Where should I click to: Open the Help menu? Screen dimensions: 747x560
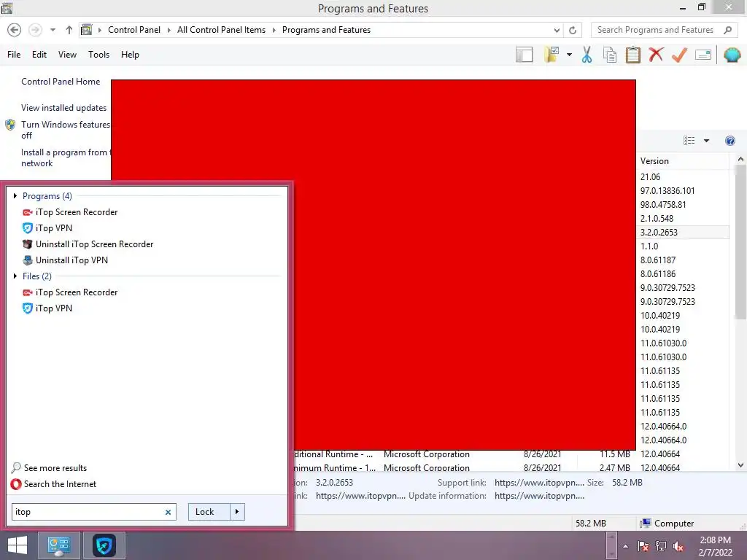pyautogui.click(x=130, y=54)
